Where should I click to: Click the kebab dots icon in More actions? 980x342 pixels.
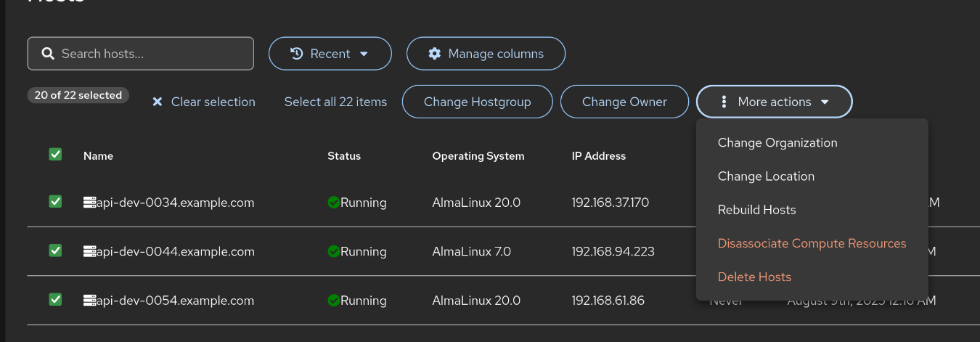coord(724,102)
